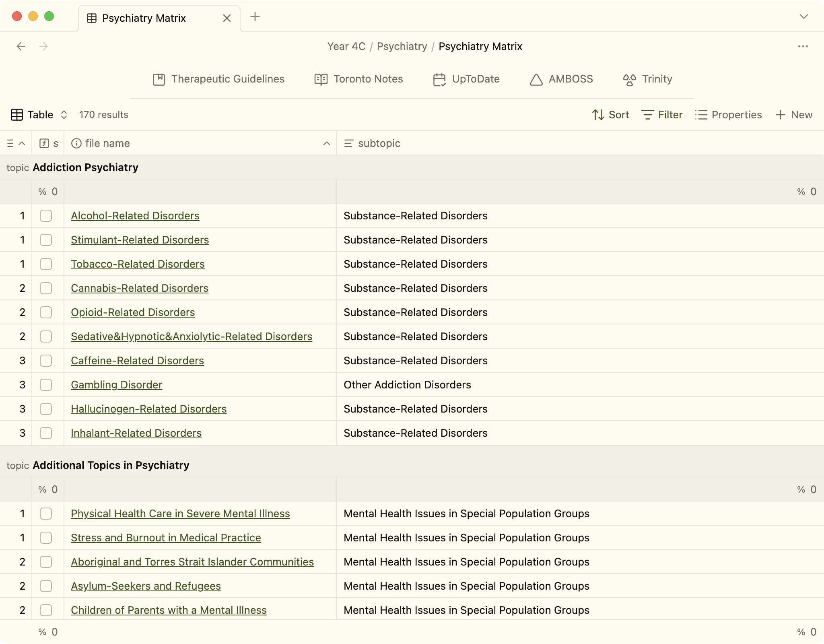Open the Opioid-Related Disorders link
Screen dimensions: 824x644
133,312
